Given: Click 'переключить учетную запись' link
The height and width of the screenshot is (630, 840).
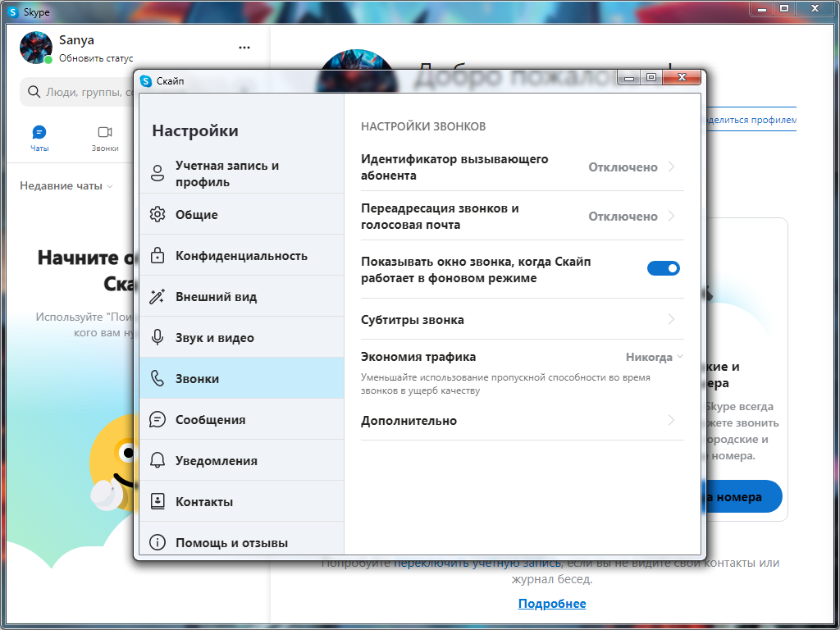Looking at the screenshot, I should (477, 563).
